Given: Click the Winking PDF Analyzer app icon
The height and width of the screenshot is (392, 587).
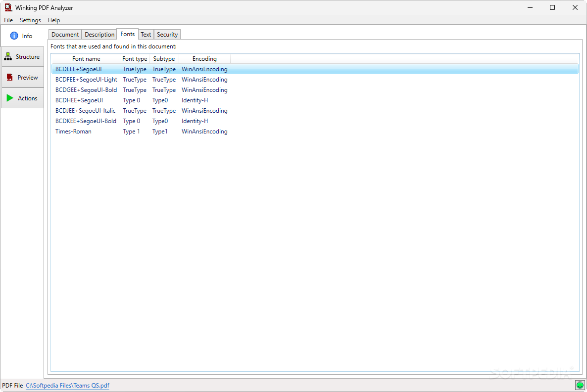Looking at the screenshot, I should click(x=8, y=7).
